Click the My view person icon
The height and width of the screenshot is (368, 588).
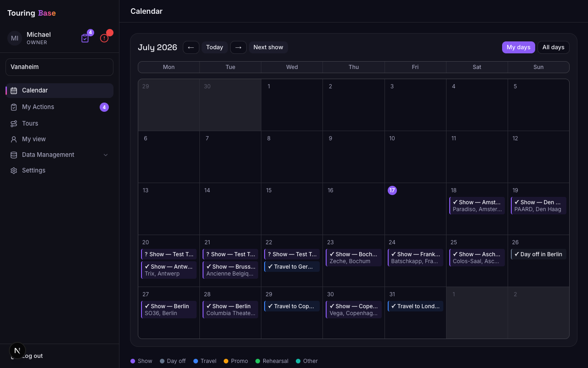pos(14,139)
